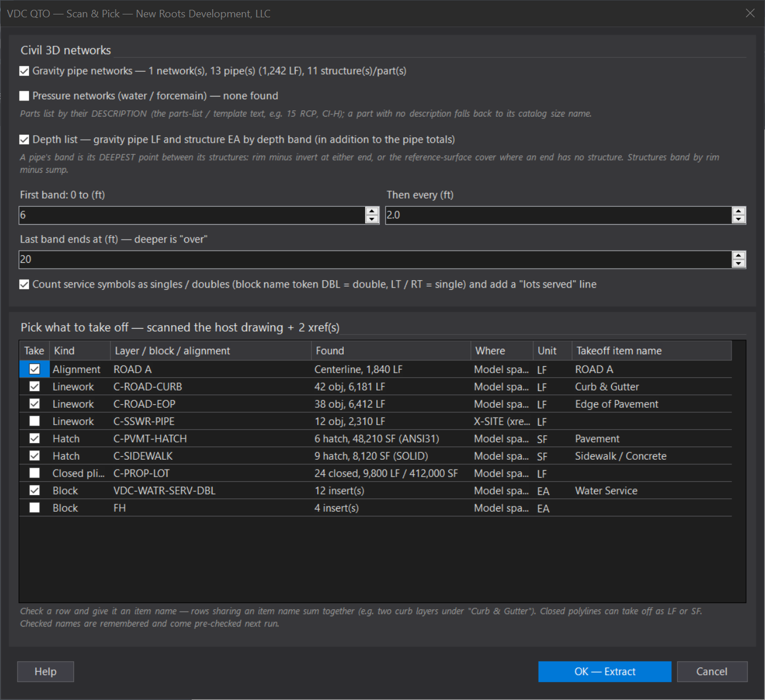Sort by the Found column header
The image size is (765, 700).
click(x=391, y=351)
